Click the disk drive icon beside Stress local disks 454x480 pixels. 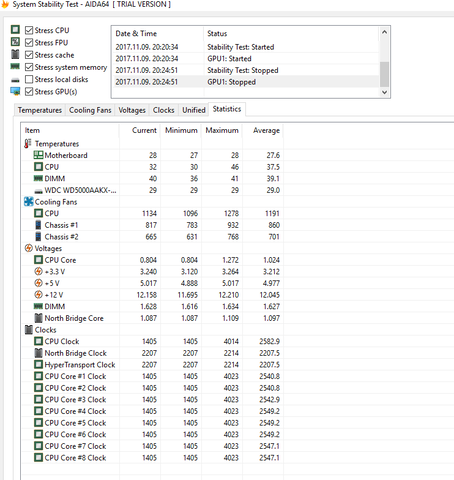15,80
